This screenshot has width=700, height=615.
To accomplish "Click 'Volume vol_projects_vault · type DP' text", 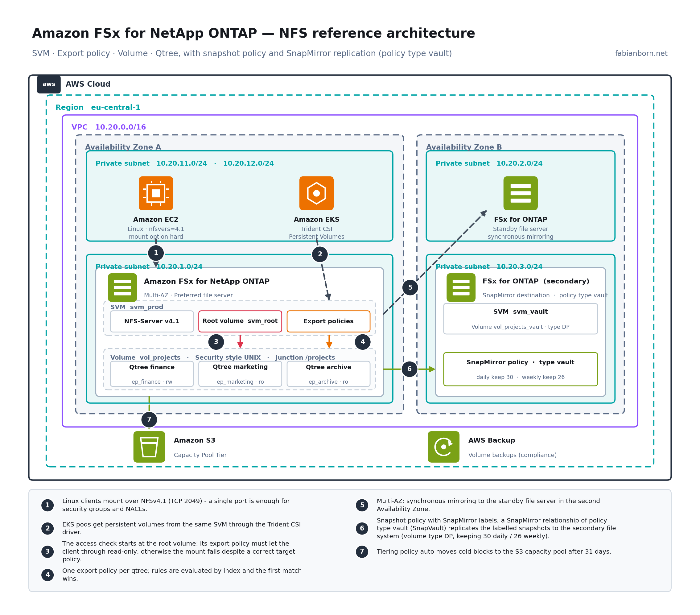I will pos(521,327).
